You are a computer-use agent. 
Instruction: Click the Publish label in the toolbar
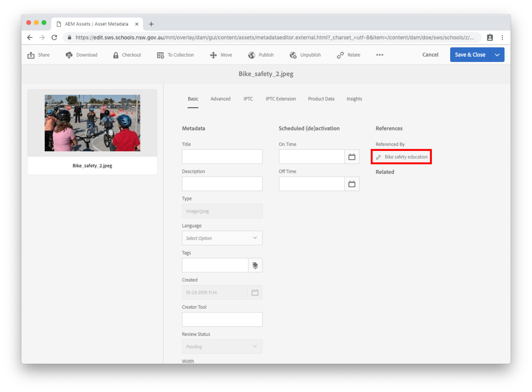coord(266,55)
